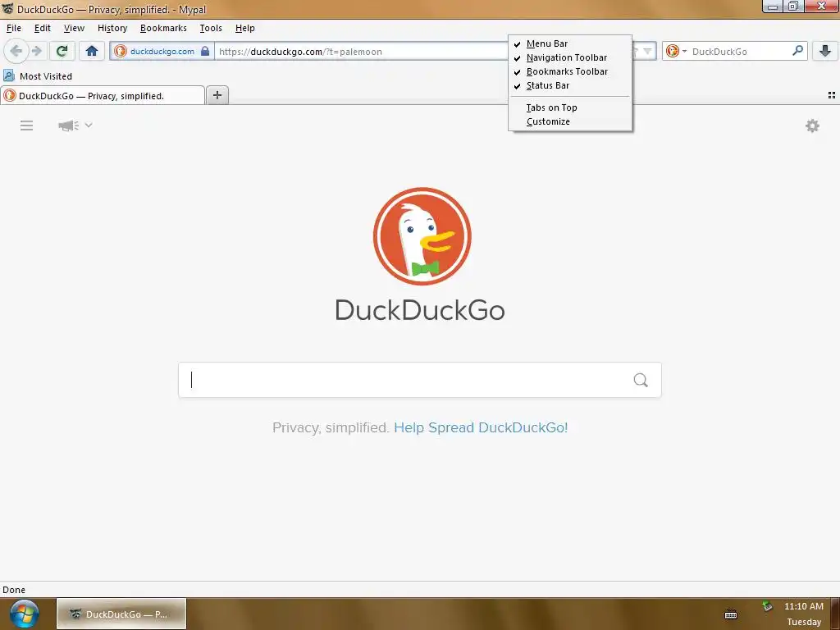Image resolution: width=840 pixels, height=630 pixels.
Task: Click the padlock security icon
Action: tap(204, 52)
